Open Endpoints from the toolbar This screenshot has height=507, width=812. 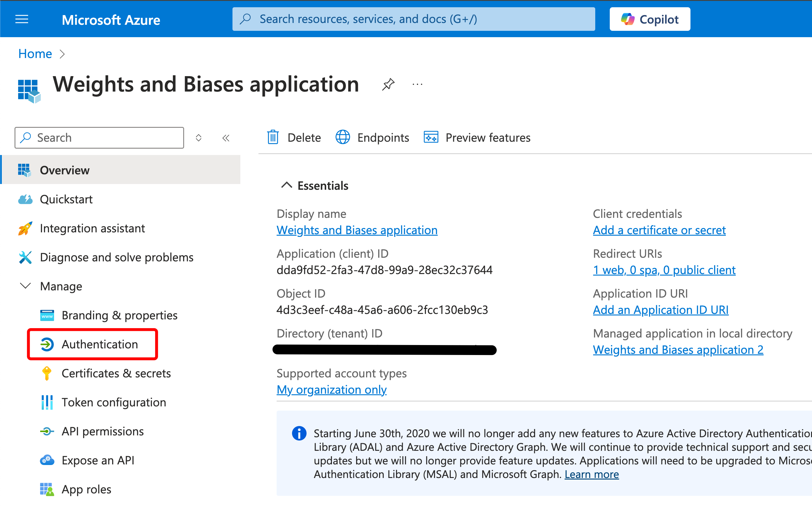point(372,137)
